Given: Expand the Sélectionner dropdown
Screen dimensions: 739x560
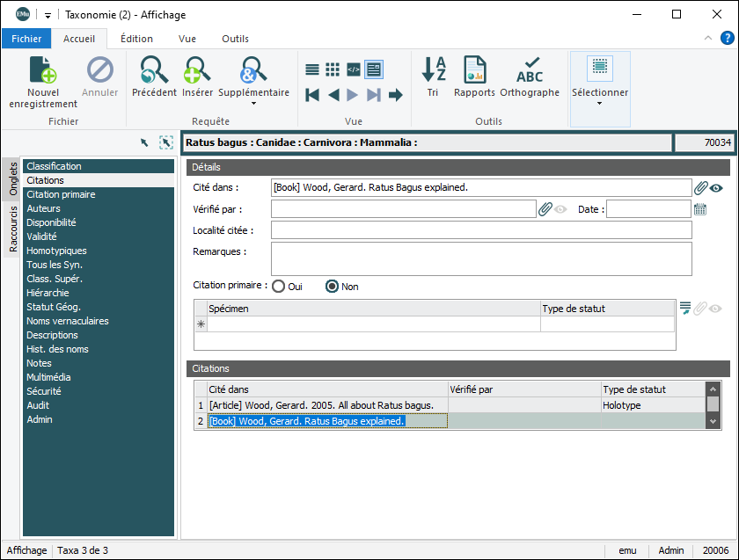Looking at the screenshot, I should (600, 103).
